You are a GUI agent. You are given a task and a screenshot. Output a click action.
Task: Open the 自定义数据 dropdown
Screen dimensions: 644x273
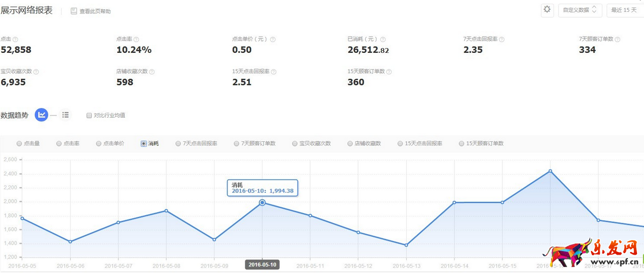[580, 10]
